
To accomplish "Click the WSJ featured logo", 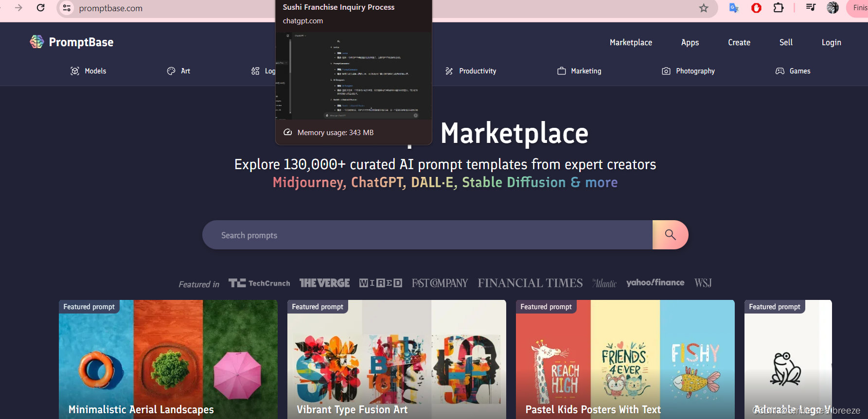I will [703, 283].
